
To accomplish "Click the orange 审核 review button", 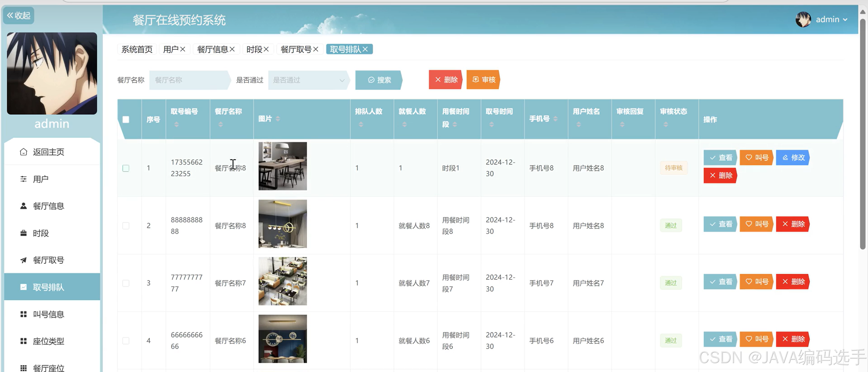I will pos(484,80).
